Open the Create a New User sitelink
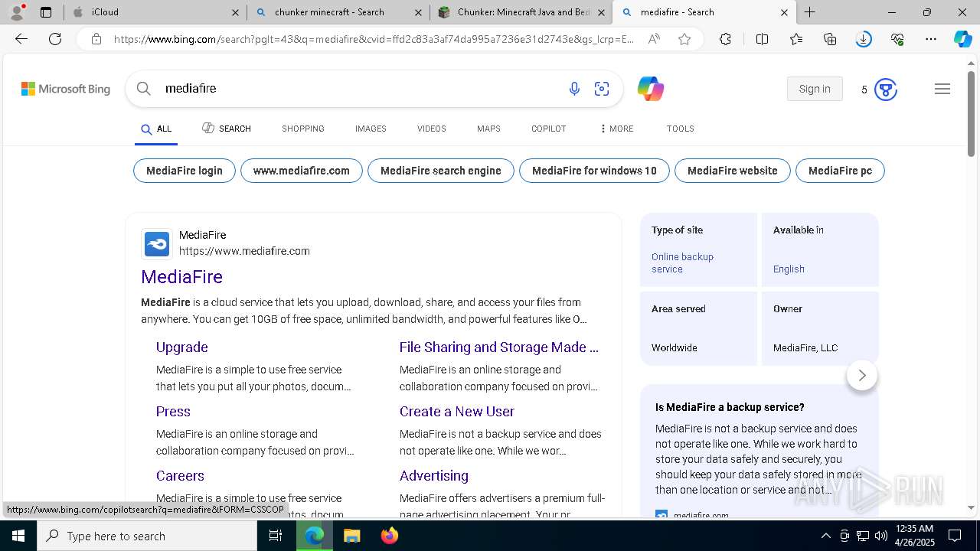The width and height of the screenshot is (980, 551). 457,412
